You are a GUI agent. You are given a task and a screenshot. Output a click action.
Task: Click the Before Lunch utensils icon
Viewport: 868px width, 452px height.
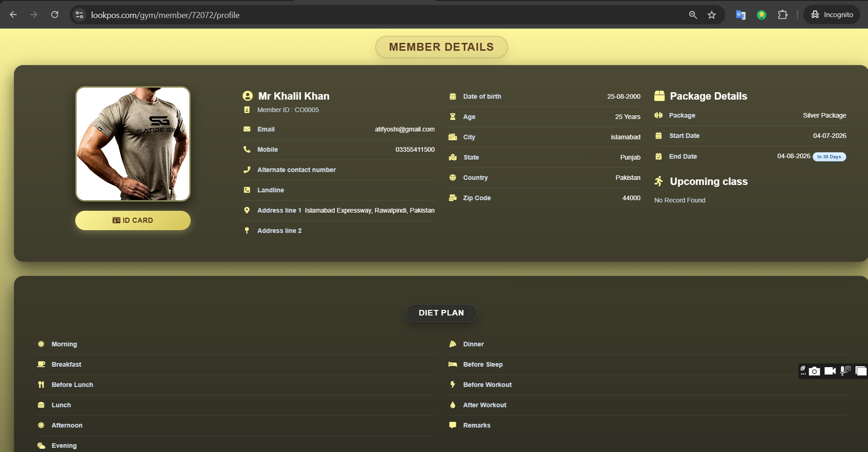pos(41,385)
